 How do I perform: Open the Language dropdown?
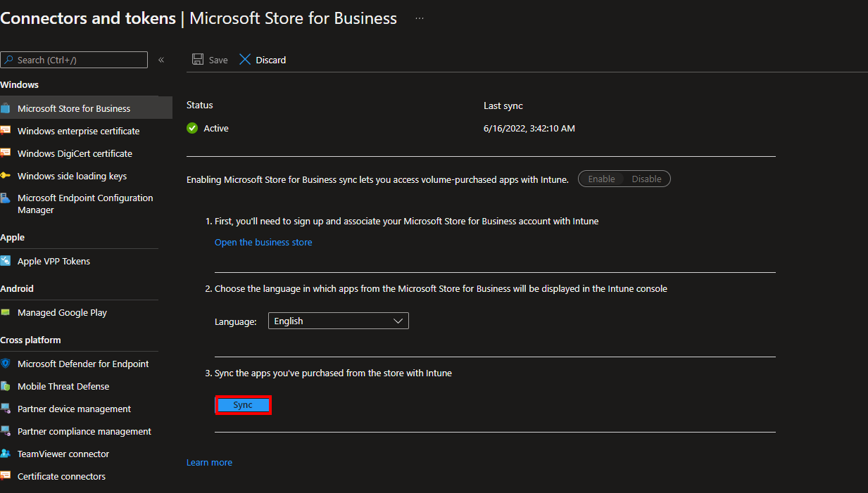coord(338,321)
